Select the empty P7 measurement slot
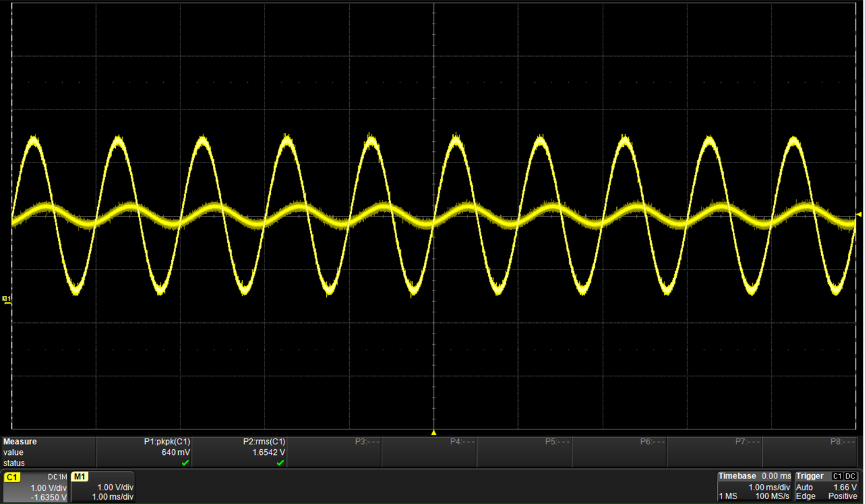The height and width of the screenshot is (504, 866). [x=748, y=442]
